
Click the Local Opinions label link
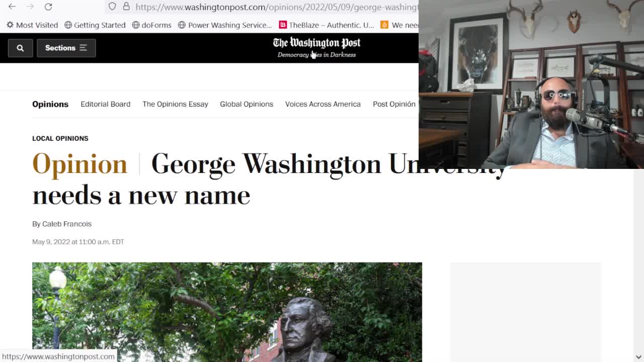coord(60,138)
